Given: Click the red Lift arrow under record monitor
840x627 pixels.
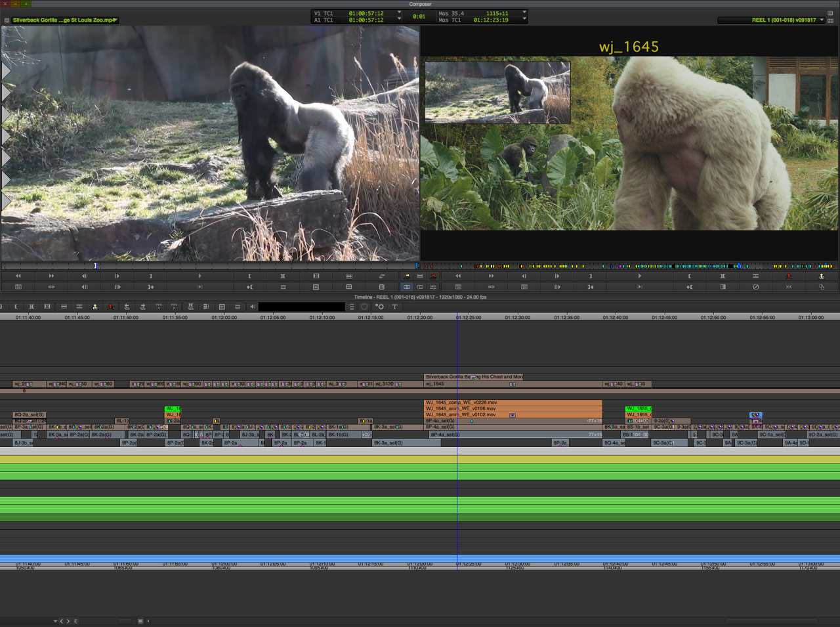Looking at the screenshot, I should click(x=789, y=276).
